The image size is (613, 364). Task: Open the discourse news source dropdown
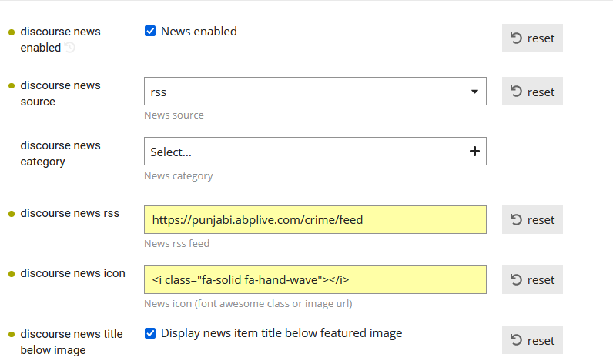click(x=315, y=92)
